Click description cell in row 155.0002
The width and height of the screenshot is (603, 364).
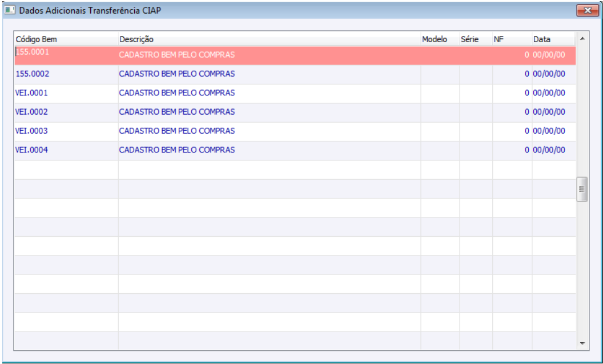pyautogui.click(x=270, y=74)
